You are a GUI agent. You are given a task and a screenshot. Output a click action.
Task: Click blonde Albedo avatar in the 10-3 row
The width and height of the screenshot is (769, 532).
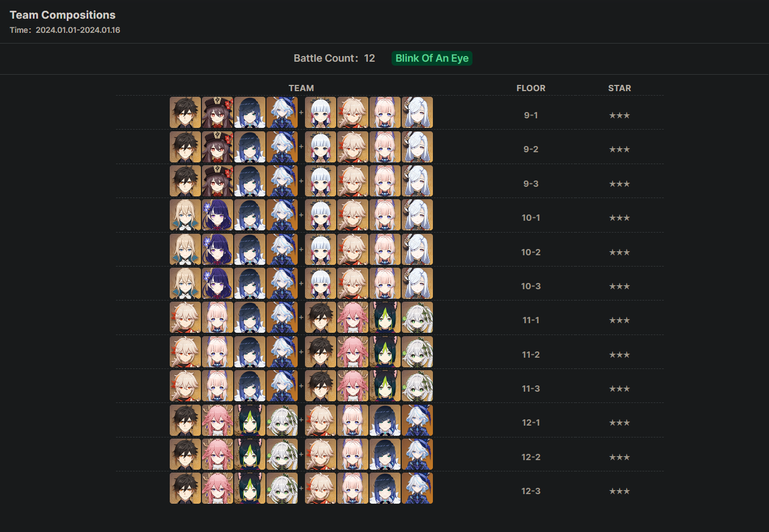click(185, 284)
